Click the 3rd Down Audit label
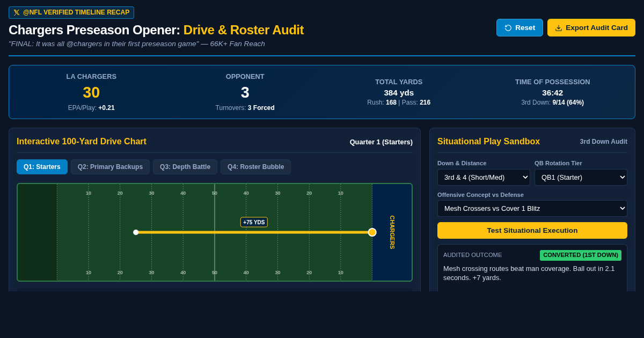This screenshot has width=644, height=338. (604, 142)
